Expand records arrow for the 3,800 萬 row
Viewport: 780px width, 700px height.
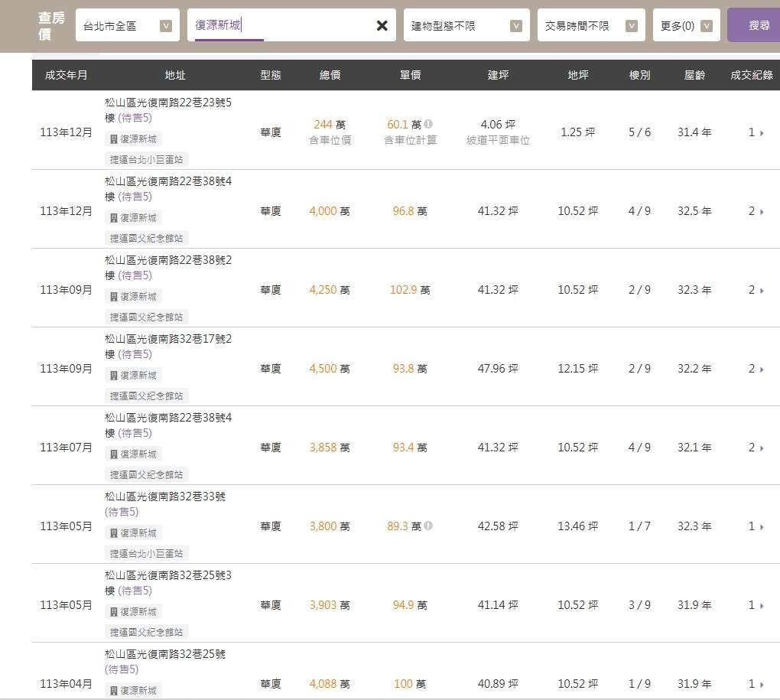pos(762,526)
